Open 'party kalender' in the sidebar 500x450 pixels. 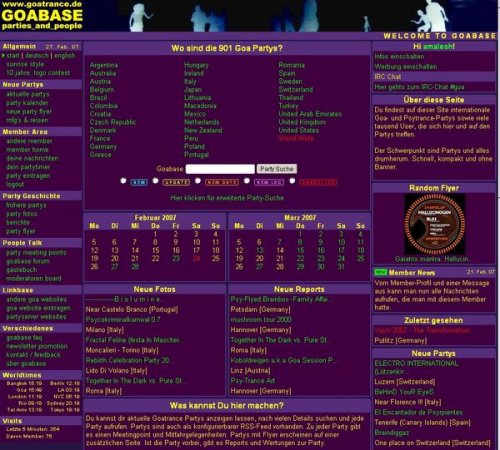(27, 103)
